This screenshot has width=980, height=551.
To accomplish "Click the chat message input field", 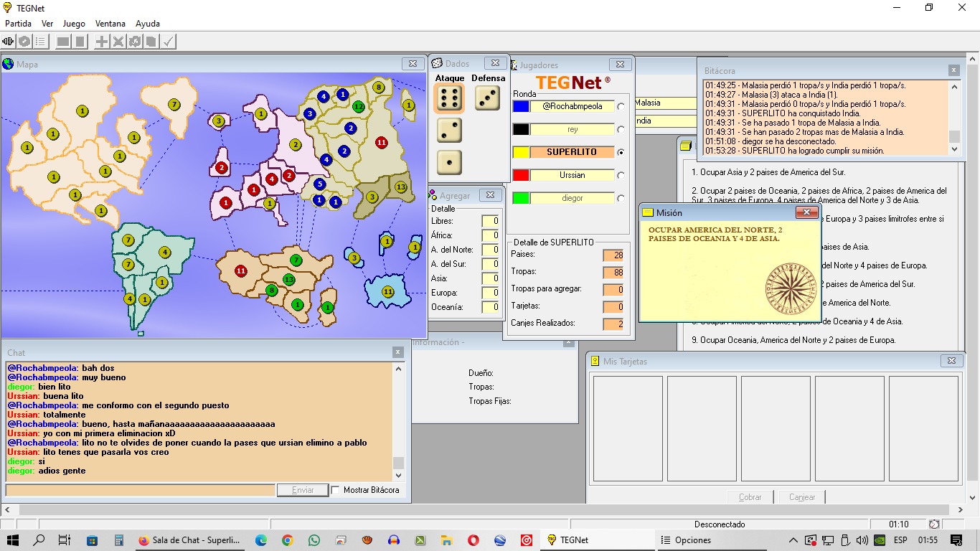I will 141,490.
